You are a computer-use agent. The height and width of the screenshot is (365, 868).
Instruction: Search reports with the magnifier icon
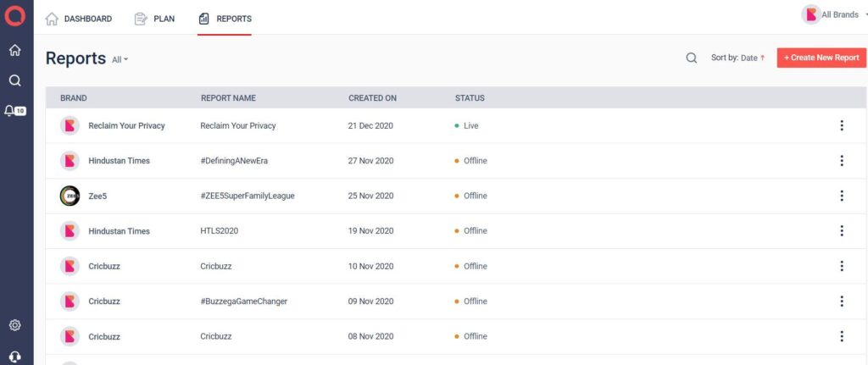pyautogui.click(x=692, y=58)
